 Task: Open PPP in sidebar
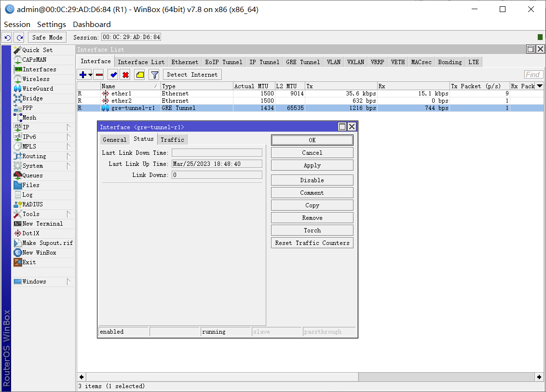[x=44, y=108]
